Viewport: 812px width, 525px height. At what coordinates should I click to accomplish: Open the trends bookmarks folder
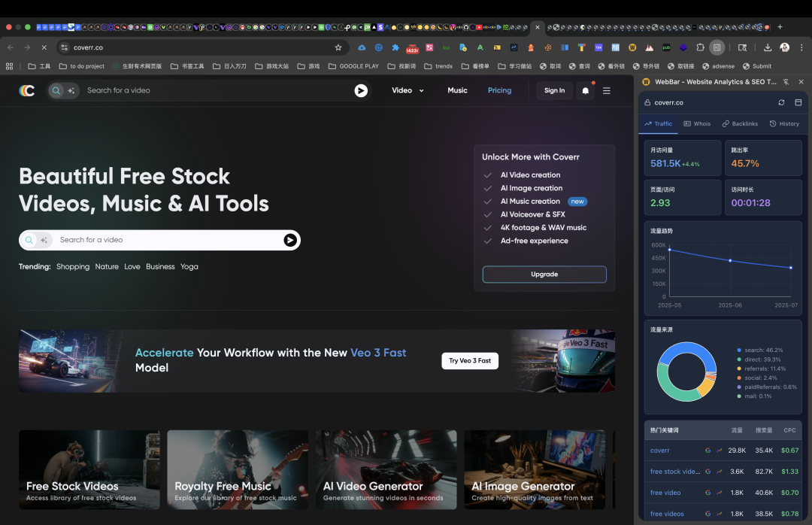[x=438, y=66]
